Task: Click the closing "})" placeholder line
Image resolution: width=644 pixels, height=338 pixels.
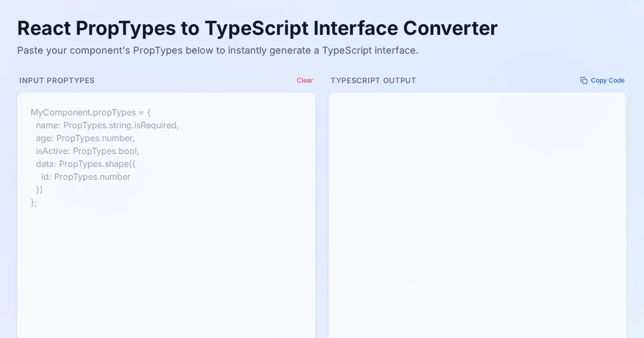Action: 39,189
